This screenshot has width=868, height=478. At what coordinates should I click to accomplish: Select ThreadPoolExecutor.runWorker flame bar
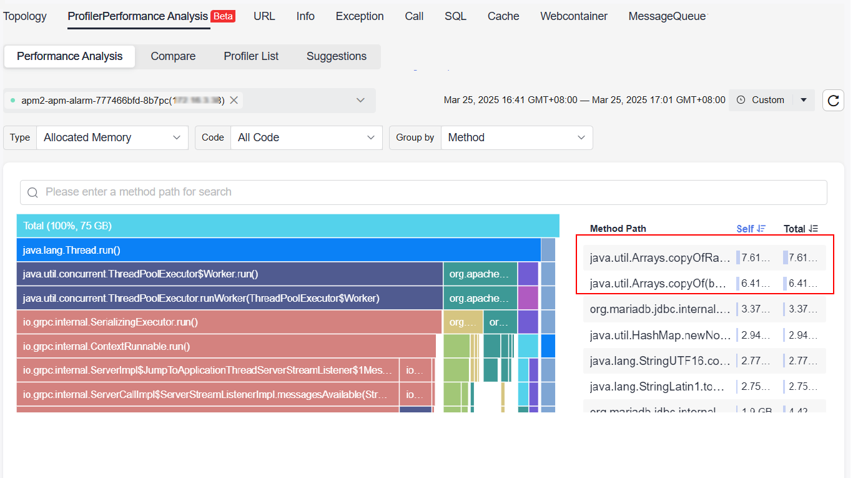pyautogui.click(x=230, y=298)
